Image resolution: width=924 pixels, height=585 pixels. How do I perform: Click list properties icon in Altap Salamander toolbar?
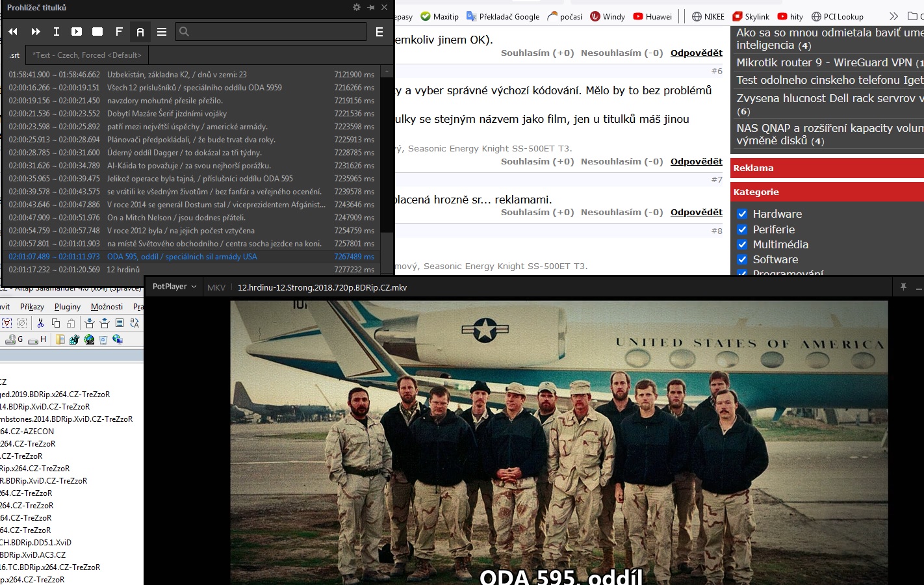coord(120,323)
